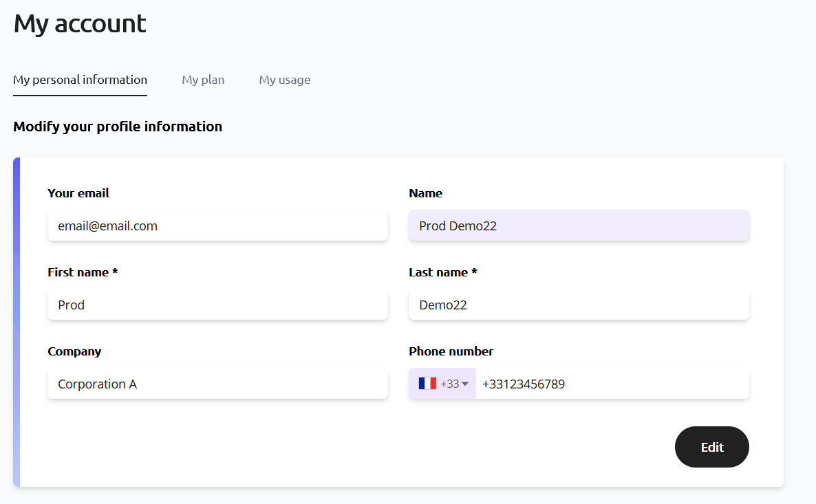This screenshot has width=816, height=504.
Task: Switch to the My plan tab
Action: coord(203,80)
